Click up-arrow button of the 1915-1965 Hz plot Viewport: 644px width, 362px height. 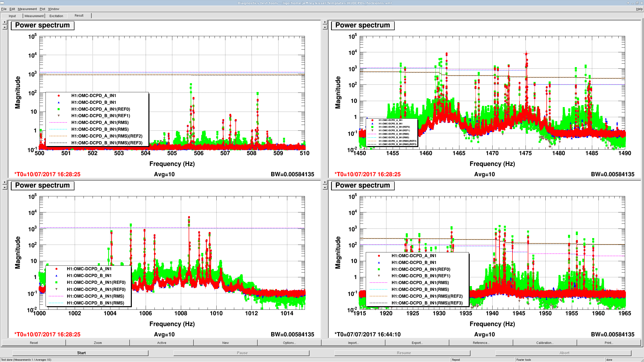coord(325,187)
